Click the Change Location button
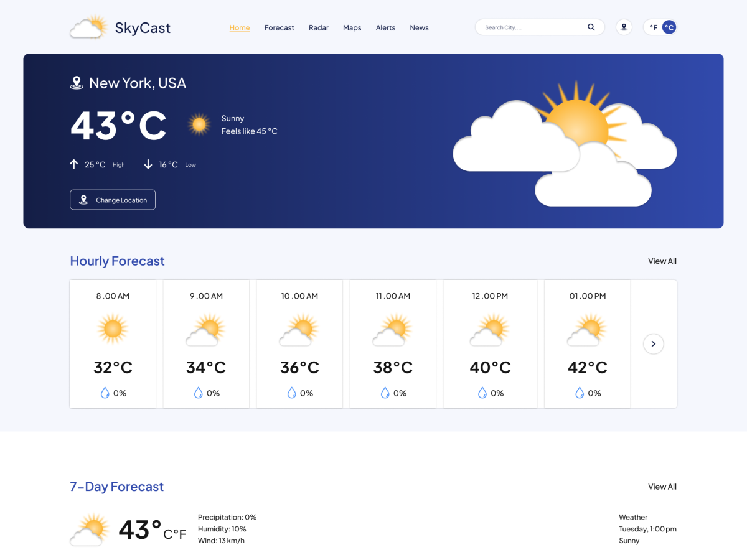 tap(113, 200)
